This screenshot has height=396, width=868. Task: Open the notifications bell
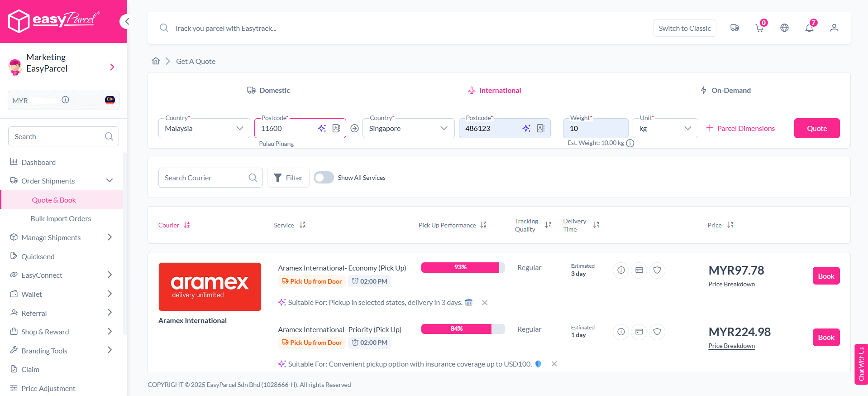(x=809, y=28)
